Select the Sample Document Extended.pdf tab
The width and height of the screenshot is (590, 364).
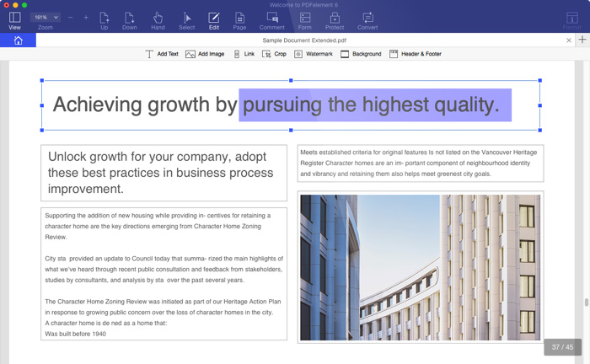[x=304, y=40]
